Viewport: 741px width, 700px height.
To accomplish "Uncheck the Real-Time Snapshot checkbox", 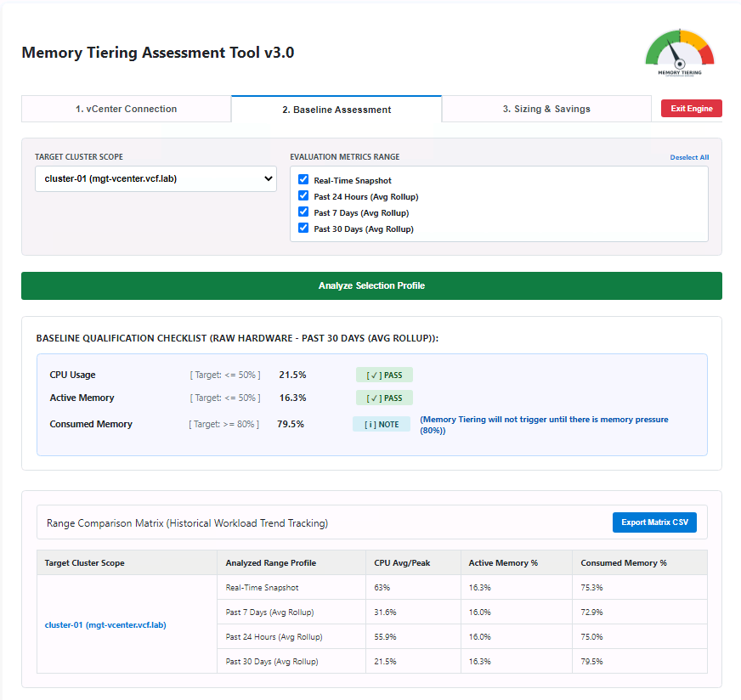I will pos(303,179).
